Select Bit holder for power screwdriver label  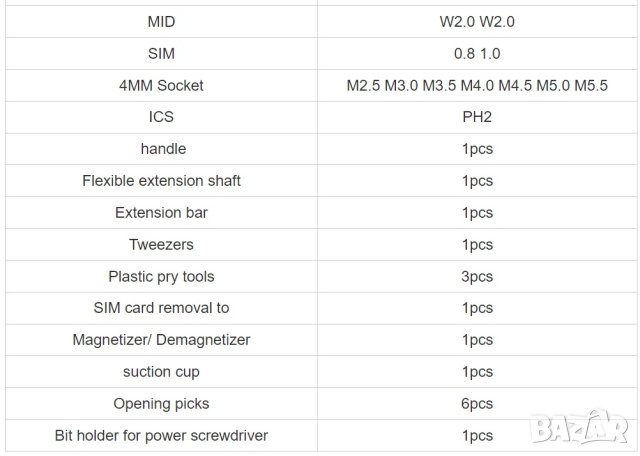pyautogui.click(x=161, y=436)
